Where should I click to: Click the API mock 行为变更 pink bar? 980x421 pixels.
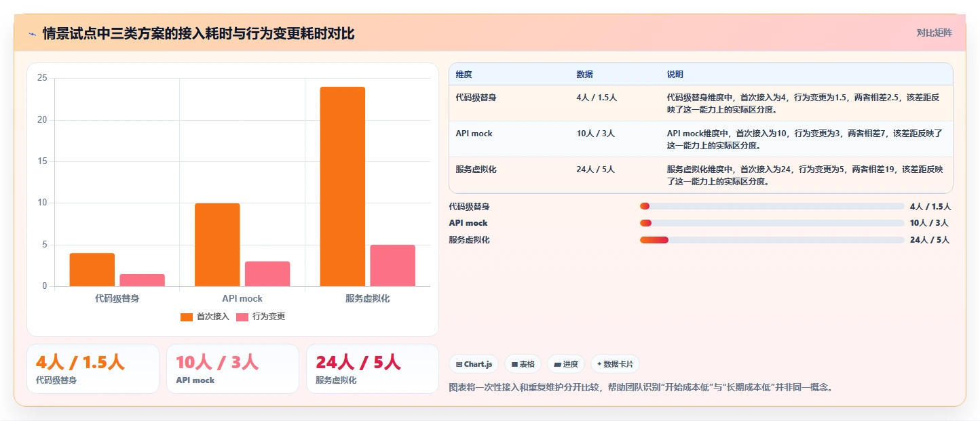267,274
